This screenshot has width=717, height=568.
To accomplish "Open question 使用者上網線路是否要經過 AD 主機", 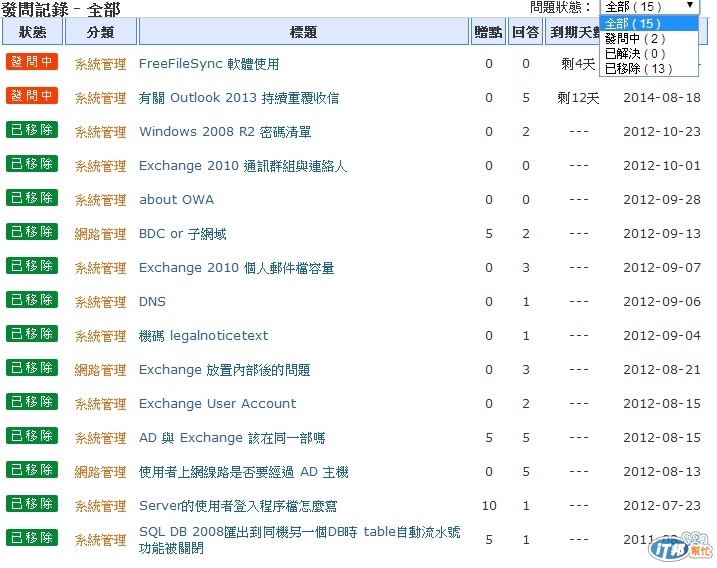I will 244,472.
